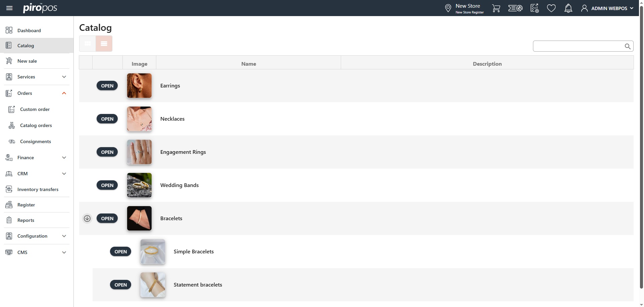Open notifications bell icon
The image size is (644, 307).
(568, 8)
